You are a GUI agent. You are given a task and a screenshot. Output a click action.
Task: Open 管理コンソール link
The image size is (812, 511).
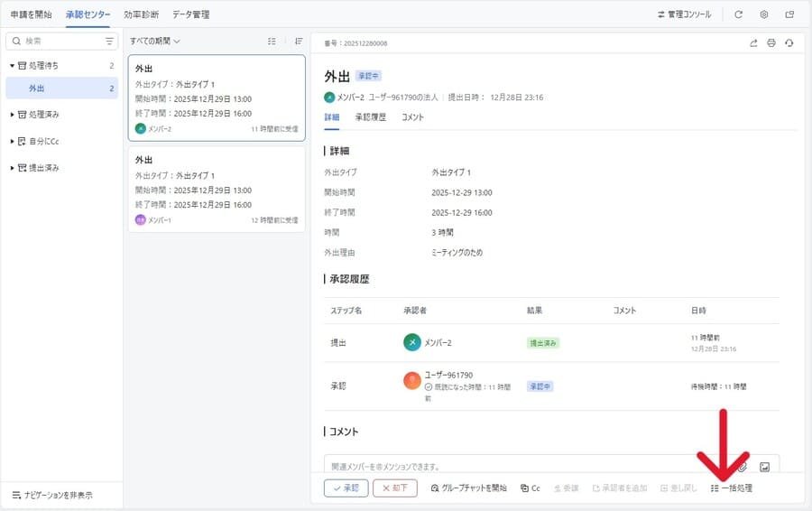[x=684, y=14]
